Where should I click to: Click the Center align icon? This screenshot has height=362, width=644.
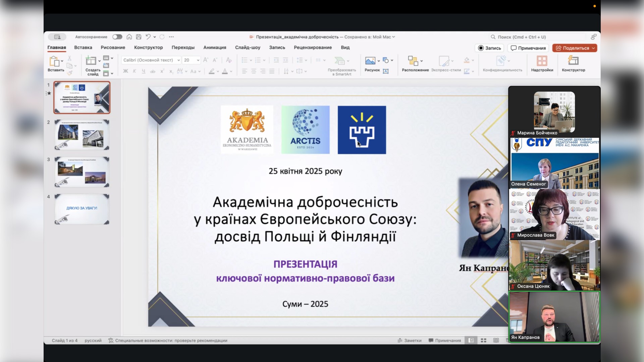[254, 71]
